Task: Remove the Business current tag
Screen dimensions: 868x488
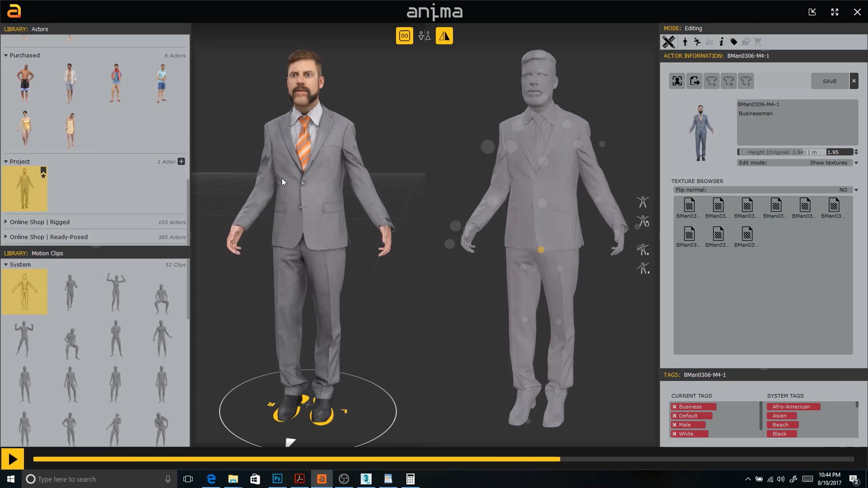Action: 675,407
